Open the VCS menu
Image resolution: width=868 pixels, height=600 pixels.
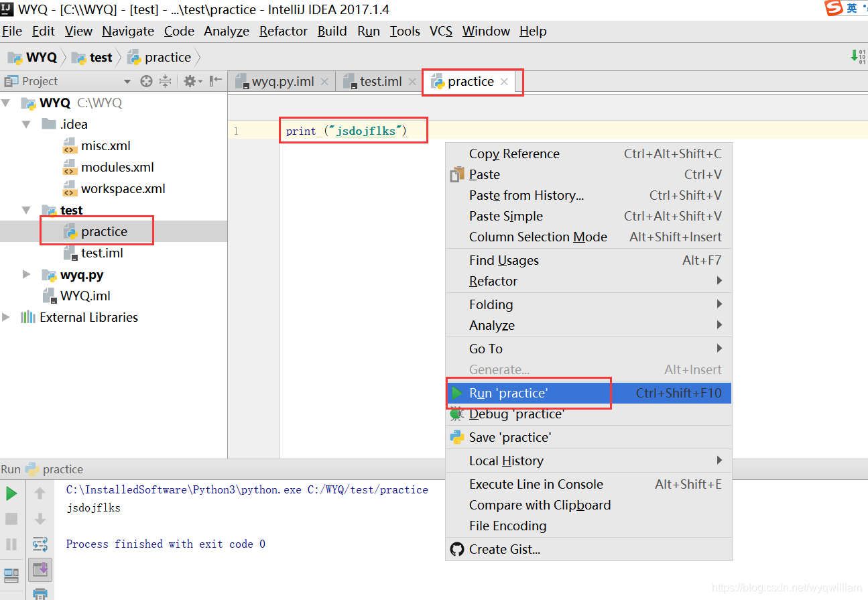pyautogui.click(x=441, y=32)
